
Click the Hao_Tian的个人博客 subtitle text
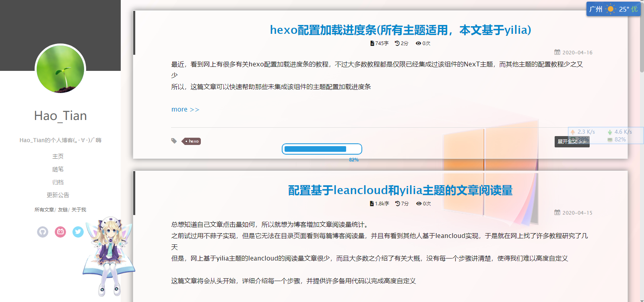click(60, 140)
